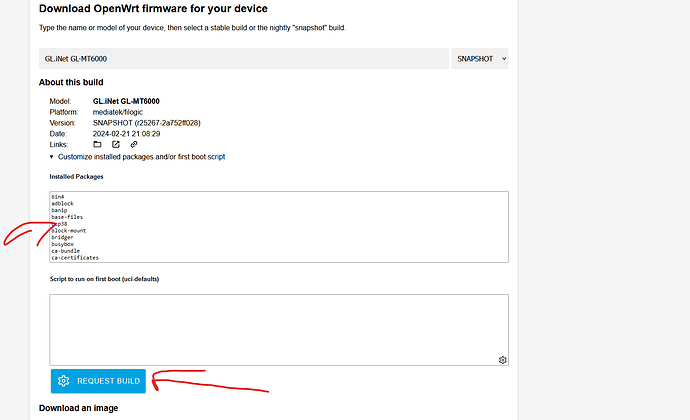This screenshot has height=420, width=690.
Task: Click the external link icon beside Links
Action: point(116,144)
